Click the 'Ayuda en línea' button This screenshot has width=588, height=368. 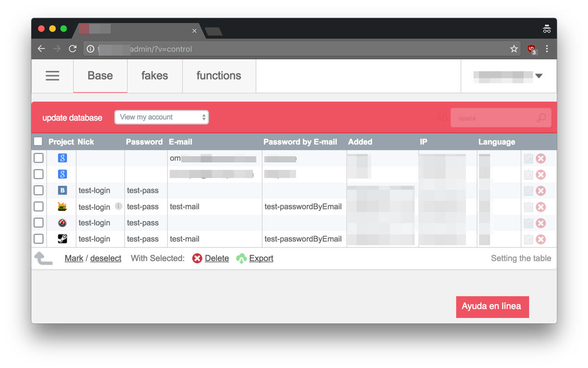pos(492,307)
